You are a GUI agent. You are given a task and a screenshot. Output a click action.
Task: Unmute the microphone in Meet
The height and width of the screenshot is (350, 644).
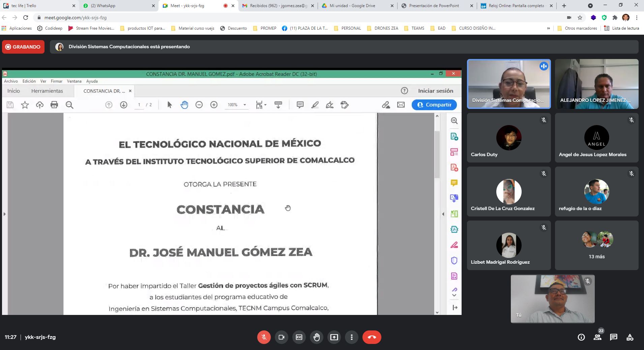(x=264, y=337)
